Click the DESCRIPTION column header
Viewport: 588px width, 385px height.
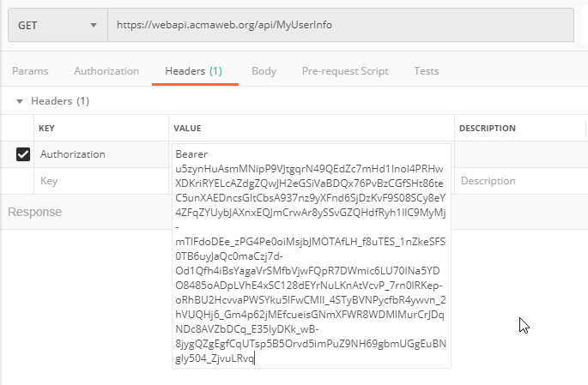[x=487, y=129]
